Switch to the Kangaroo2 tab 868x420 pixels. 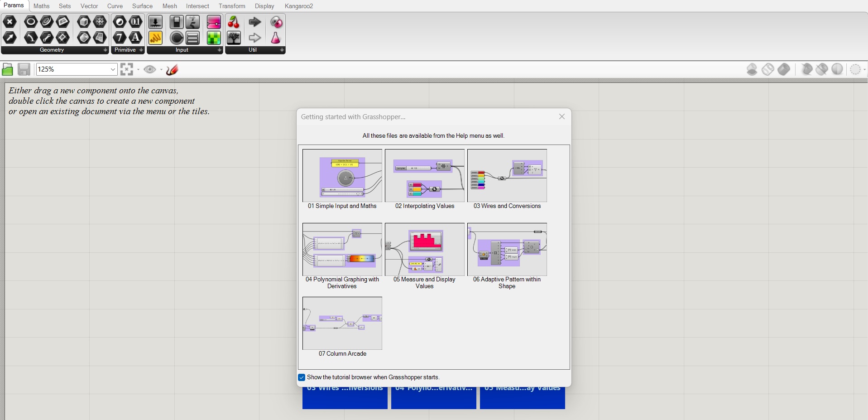pyautogui.click(x=298, y=6)
